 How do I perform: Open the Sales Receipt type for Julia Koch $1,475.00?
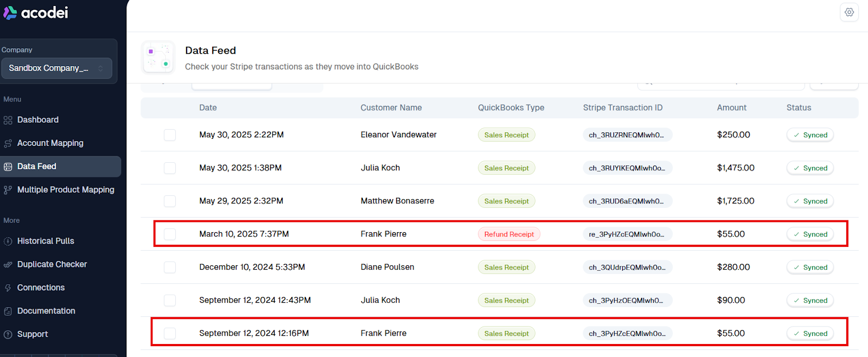tap(506, 168)
